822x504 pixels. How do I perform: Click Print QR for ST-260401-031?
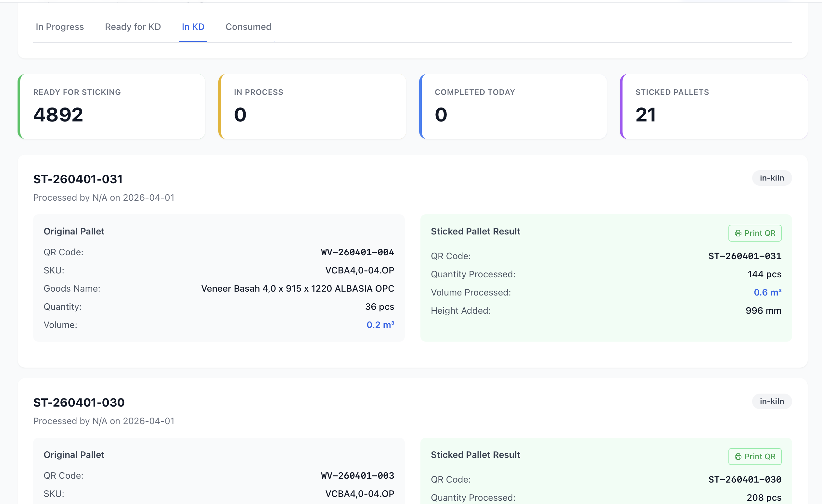[x=755, y=233]
